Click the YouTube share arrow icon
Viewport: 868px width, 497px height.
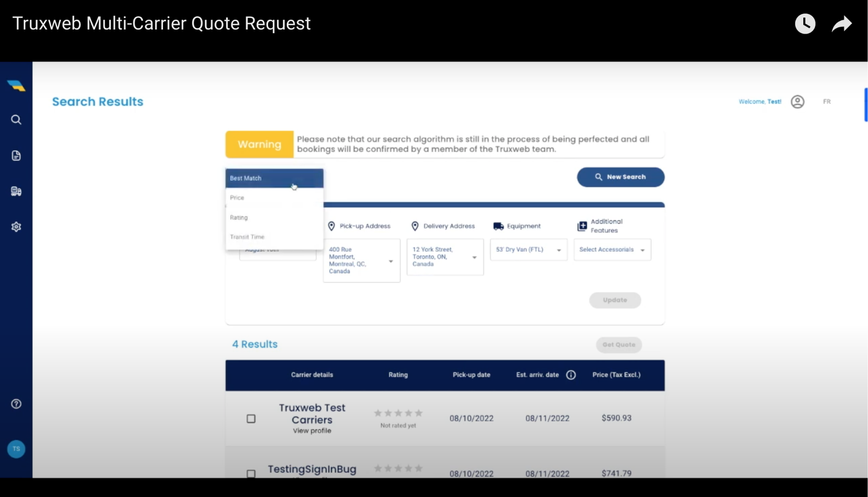tap(842, 24)
